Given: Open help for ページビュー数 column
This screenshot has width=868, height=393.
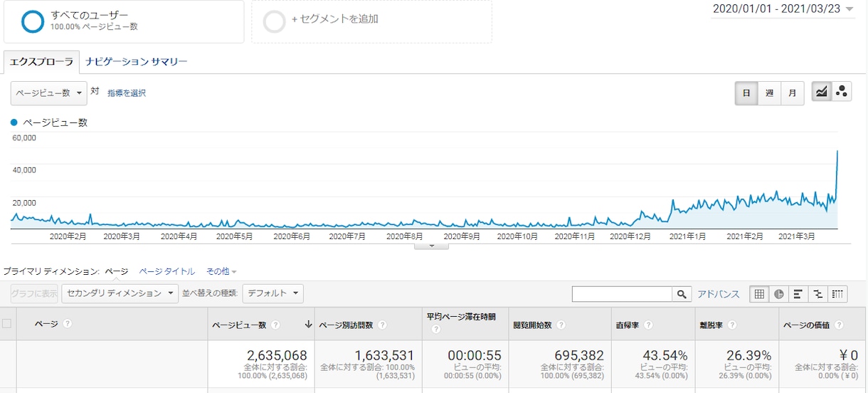Looking at the screenshot, I should tap(275, 325).
